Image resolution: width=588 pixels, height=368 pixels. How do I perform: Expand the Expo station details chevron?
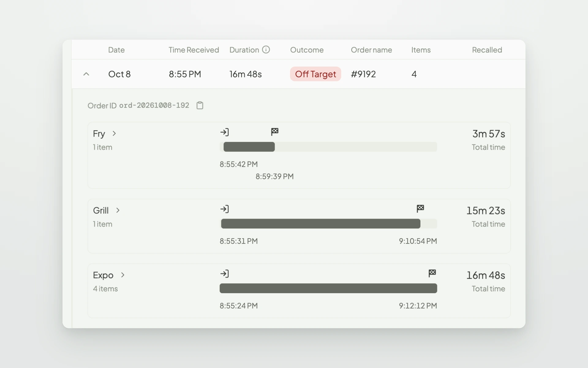point(123,275)
